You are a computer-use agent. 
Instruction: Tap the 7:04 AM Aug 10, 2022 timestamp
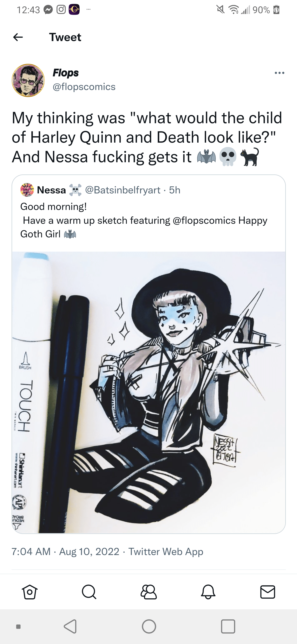[x=65, y=552]
